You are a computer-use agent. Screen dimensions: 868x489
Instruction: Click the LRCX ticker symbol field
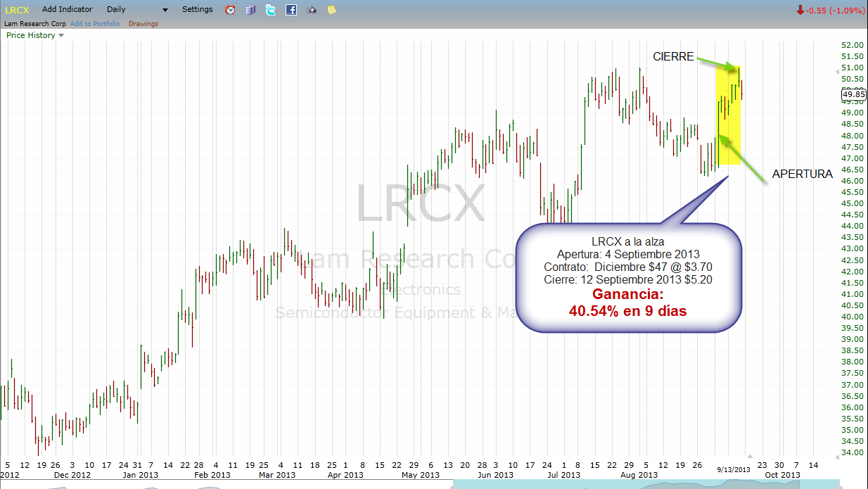click(x=17, y=10)
